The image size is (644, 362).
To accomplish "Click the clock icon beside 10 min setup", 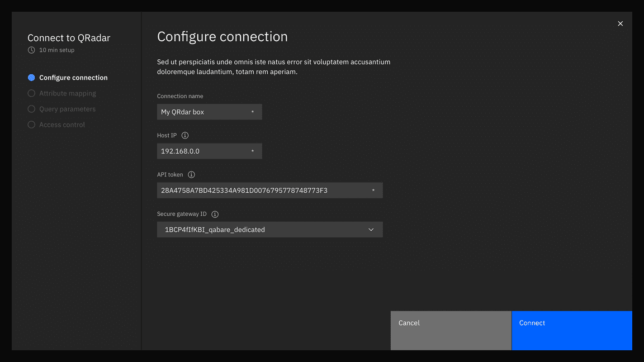I will (x=31, y=50).
